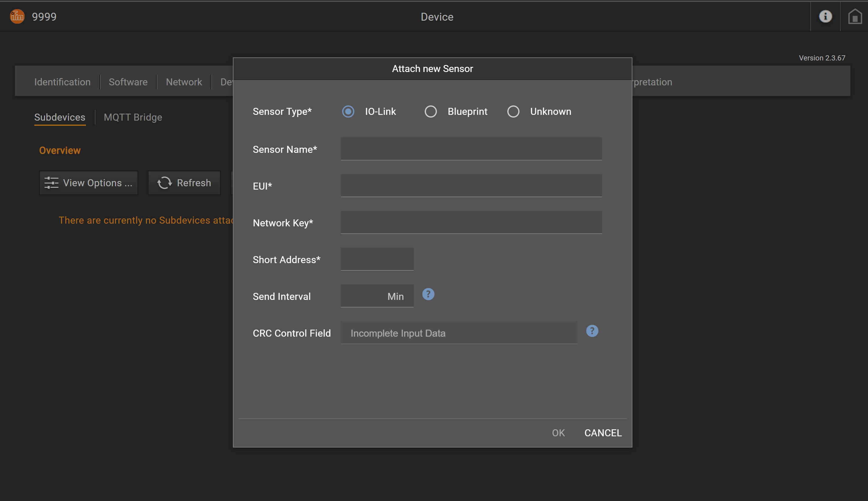Switch to MQTT Bridge sub-tab
The image size is (868, 501).
pyautogui.click(x=133, y=117)
